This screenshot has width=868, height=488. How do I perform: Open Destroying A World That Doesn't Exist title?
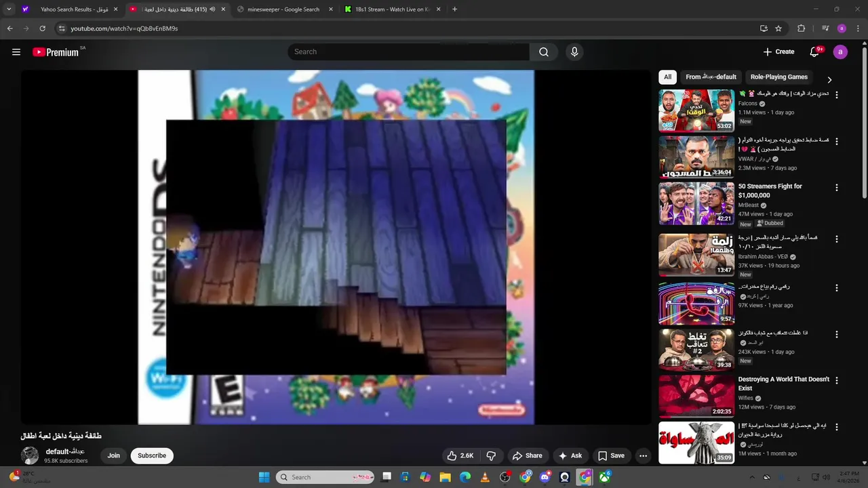coord(783,384)
